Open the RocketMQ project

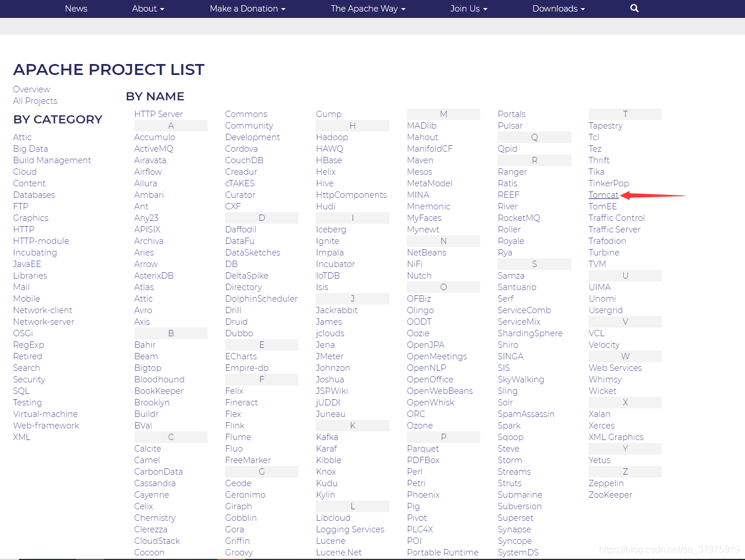click(x=519, y=218)
